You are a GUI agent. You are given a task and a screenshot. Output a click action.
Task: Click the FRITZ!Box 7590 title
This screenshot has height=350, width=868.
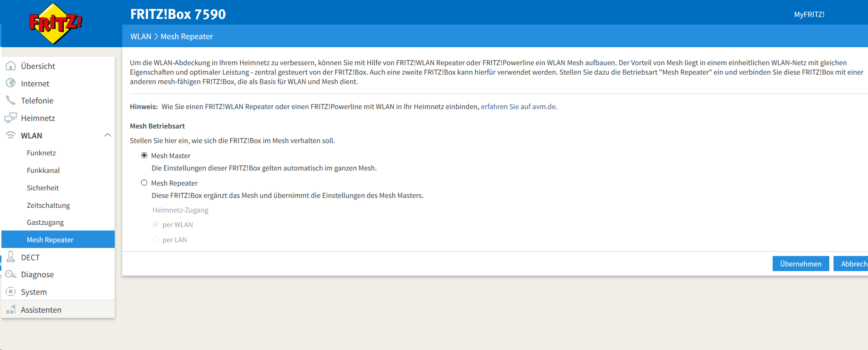click(178, 14)
